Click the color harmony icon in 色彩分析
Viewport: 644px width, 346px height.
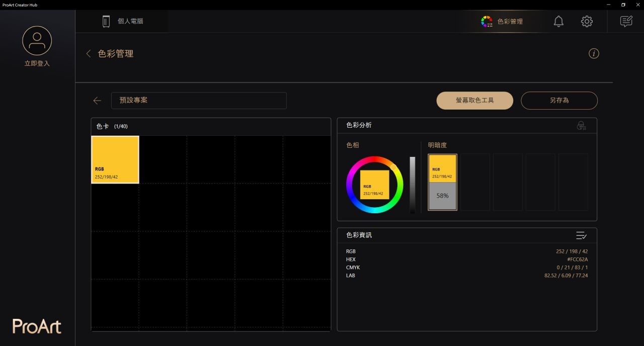point(581,126)
